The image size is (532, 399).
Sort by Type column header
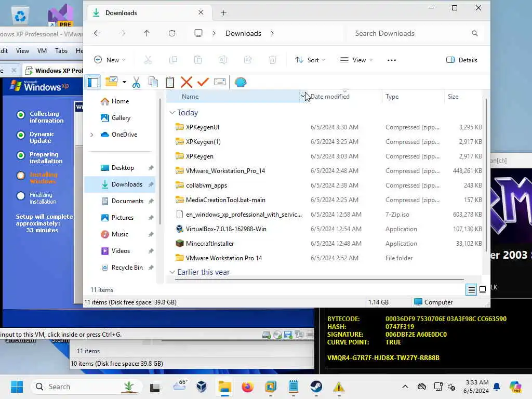(413, 96)
